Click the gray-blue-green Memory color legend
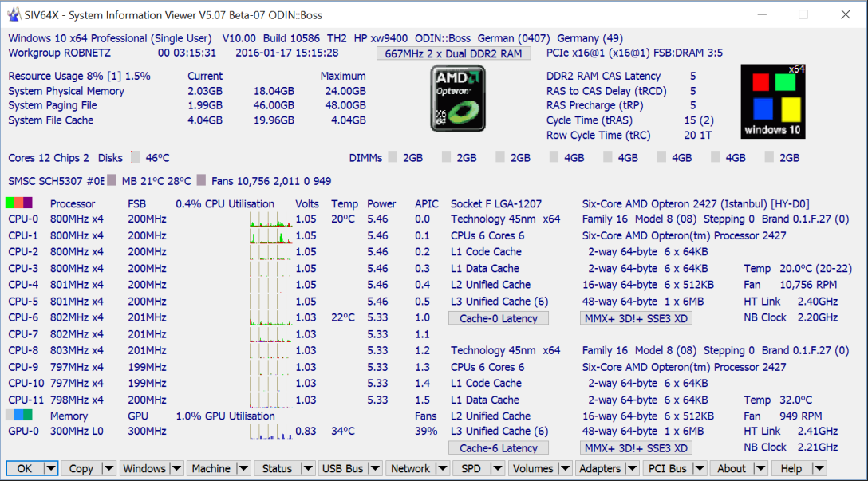The image size is (868, 481). click(x=19, y=415)
